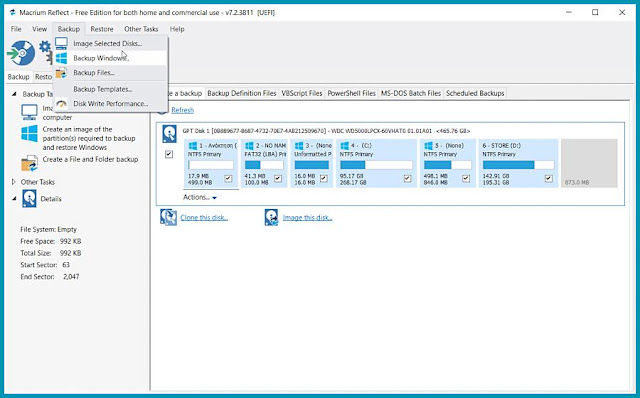The width and height of the screenshot is (640, 398).
Task: Choose Image Selected Disks menu entry
Action: click(x=111, y=43)
